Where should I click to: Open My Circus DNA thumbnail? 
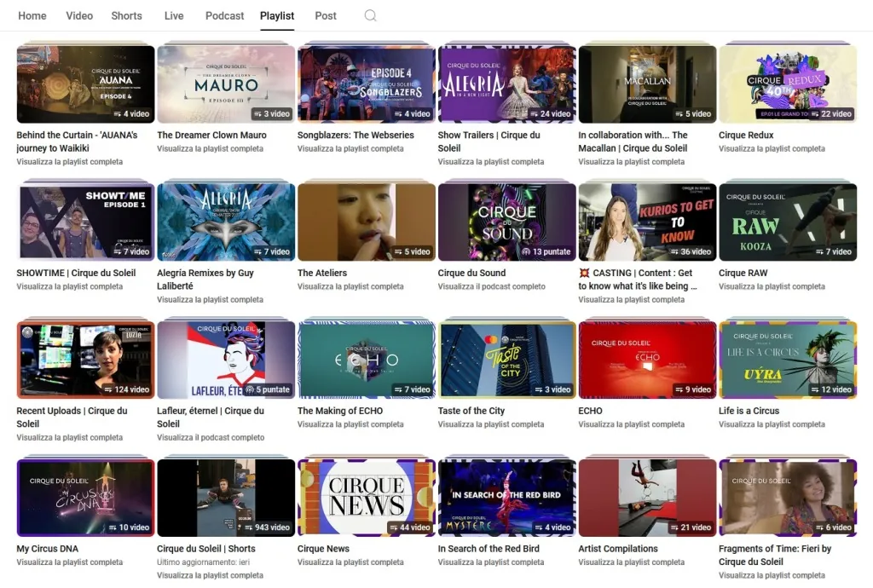pyautogui.click(x=86, y=498)
